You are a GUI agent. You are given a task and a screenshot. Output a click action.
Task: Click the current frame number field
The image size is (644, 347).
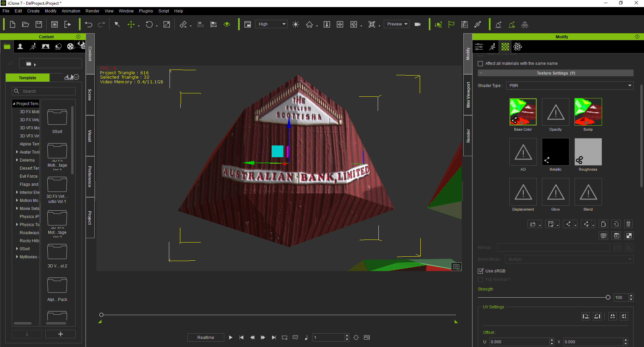click(329, 338)
